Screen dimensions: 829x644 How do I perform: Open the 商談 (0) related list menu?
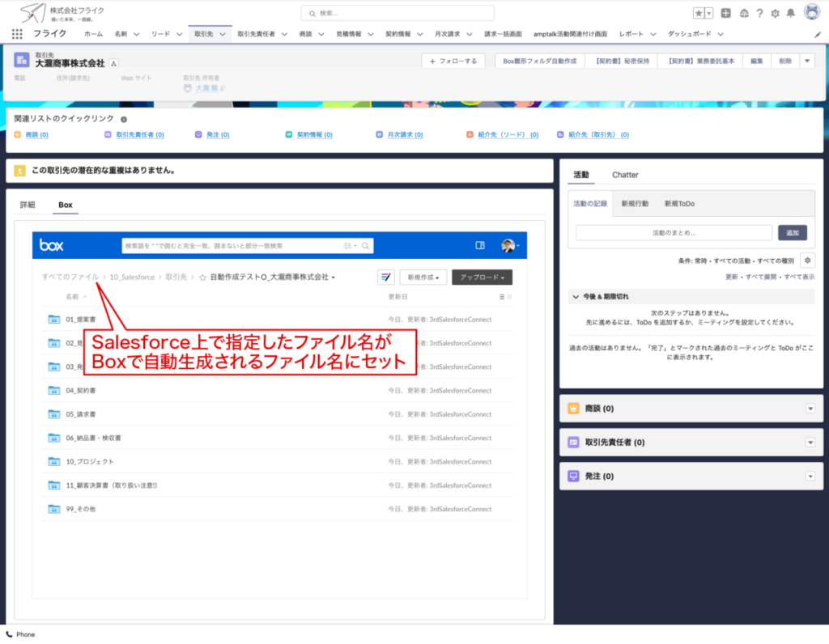[x=810, y=409]
